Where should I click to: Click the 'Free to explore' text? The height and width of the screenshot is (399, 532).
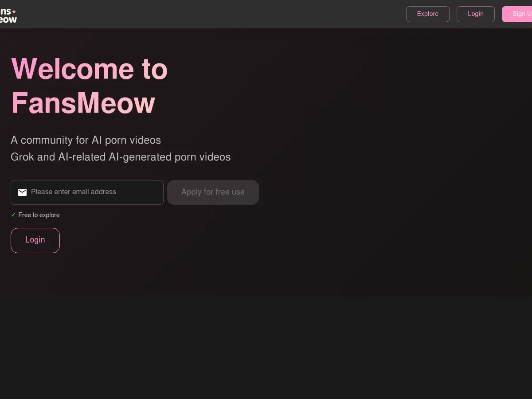click(39, 215)
